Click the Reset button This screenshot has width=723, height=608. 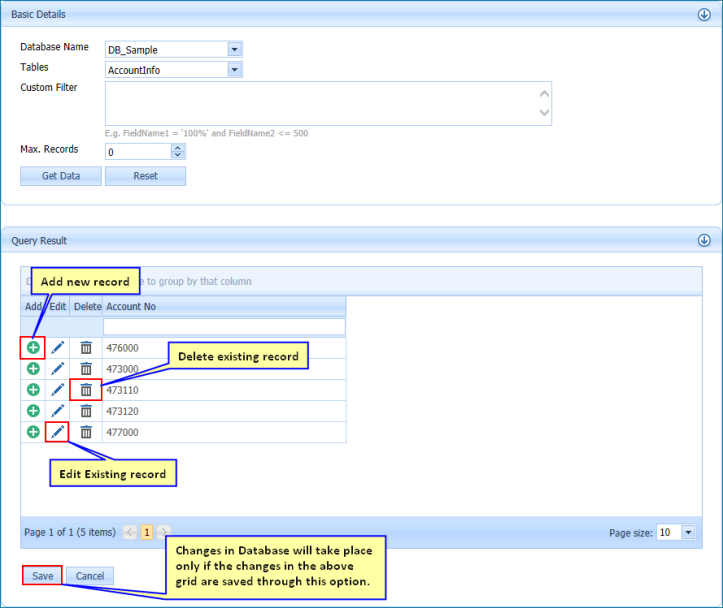point(145,176)
